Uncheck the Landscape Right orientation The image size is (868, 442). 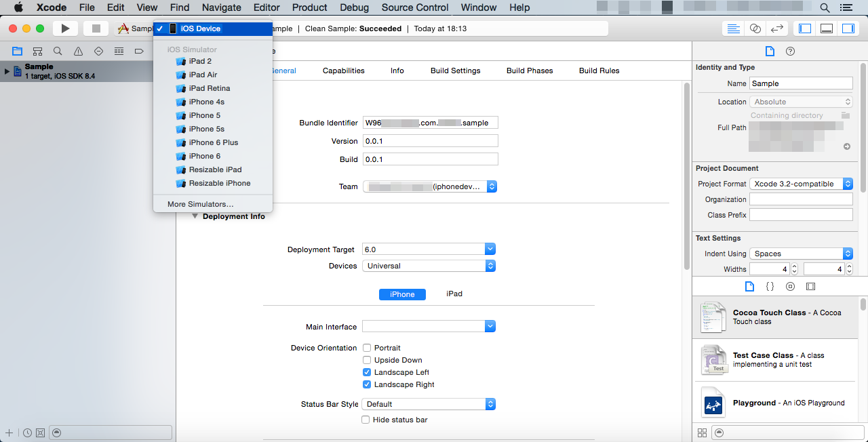(x=366, y=384)
